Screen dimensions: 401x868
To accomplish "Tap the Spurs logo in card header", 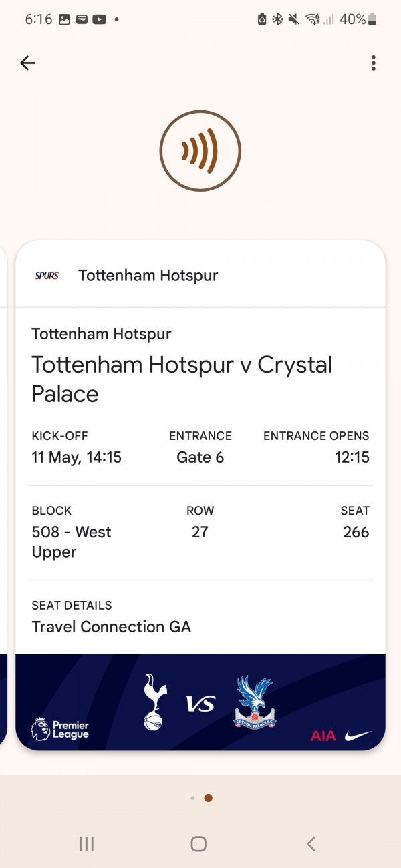I will click(x=47, y=276).
